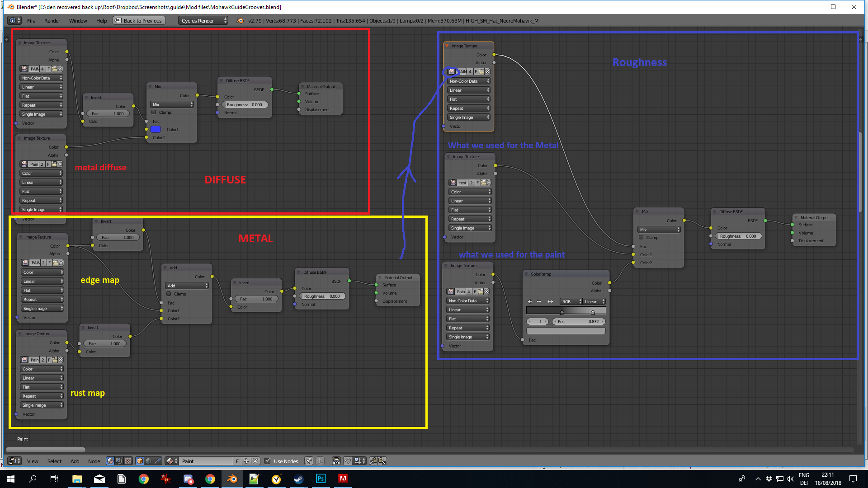The height and width of the screenshot is (488, 868).
Task: Open the Cycles Render engine dropdown
Action: (203, 20)
